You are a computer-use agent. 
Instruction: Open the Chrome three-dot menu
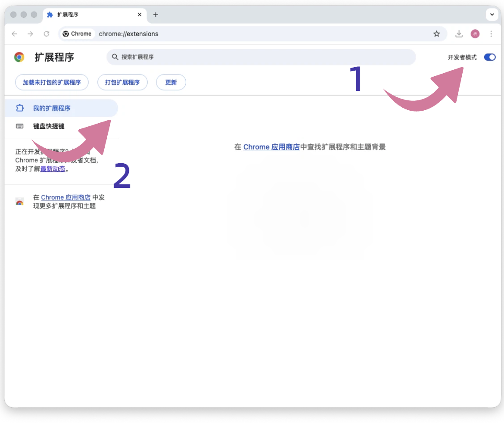click(491, 34)
